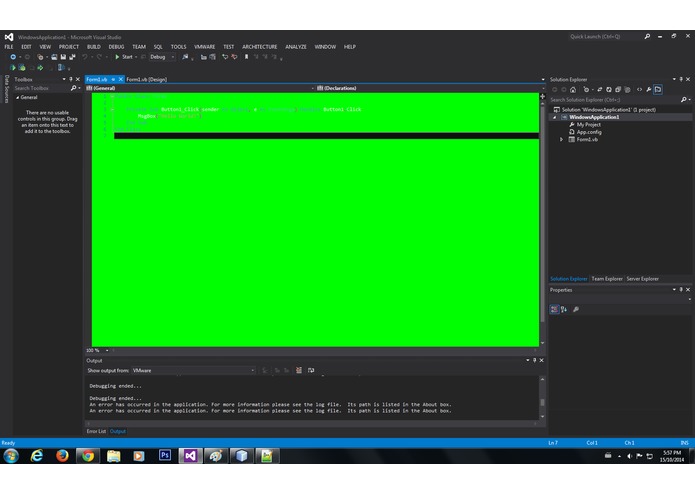This screenshot has width=695, height=494.
Task: Click the Output panel vertical scrollbar thumb
Action: click(x=542, y=402)
